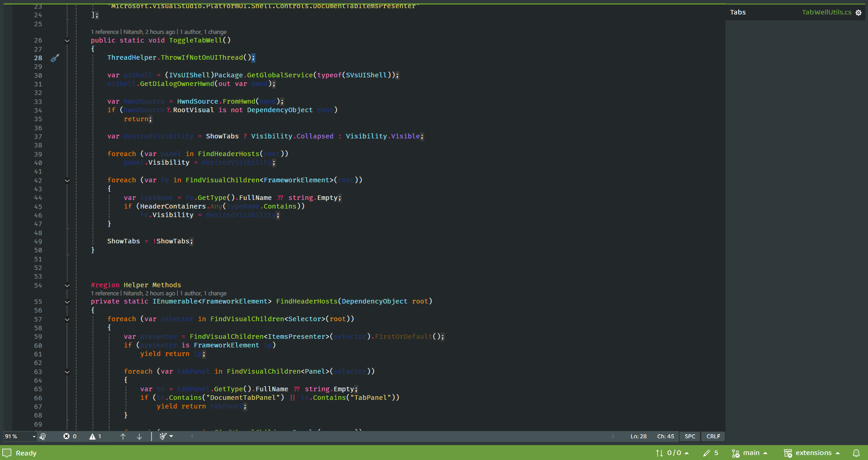Viewport: 868px width, 460px height.
Task: Open the TabWellUtils.cs file link in Tabs panel
Action: click(826, 12)
